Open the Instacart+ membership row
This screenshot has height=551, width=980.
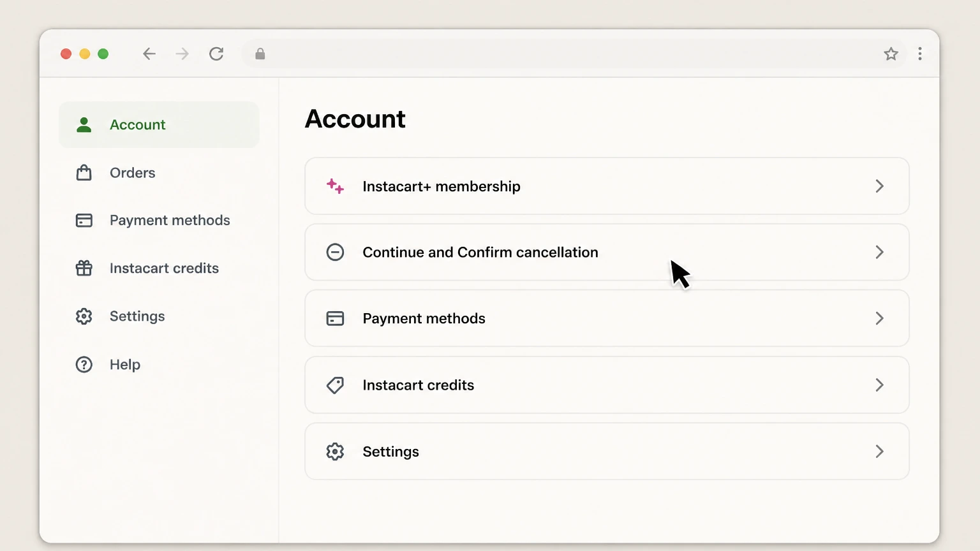(607, 186)
